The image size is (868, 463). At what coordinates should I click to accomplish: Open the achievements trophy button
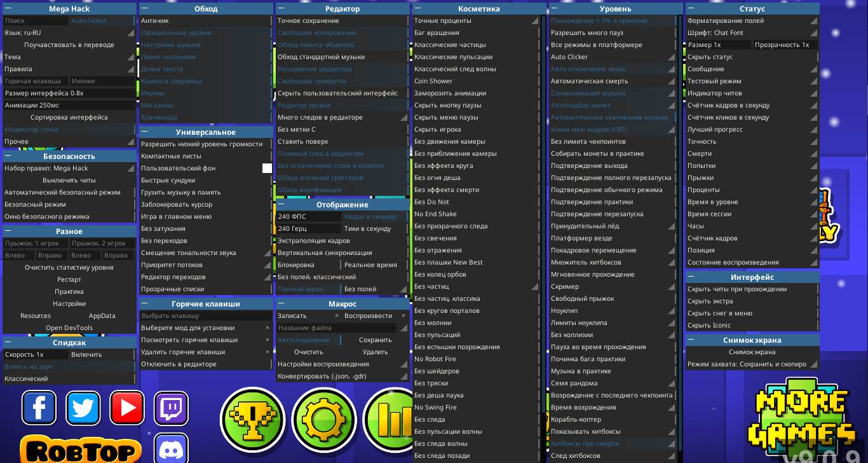pyautogui.click(x=252, y=420)
